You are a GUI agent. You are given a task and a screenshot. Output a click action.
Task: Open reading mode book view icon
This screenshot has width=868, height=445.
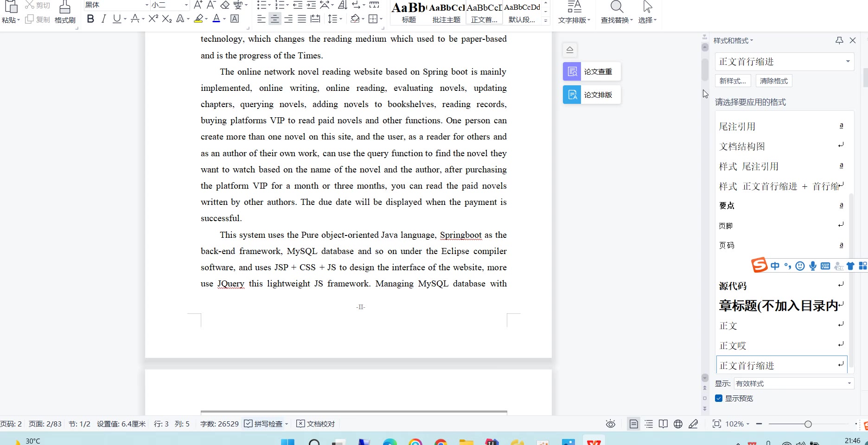[663, 424]
